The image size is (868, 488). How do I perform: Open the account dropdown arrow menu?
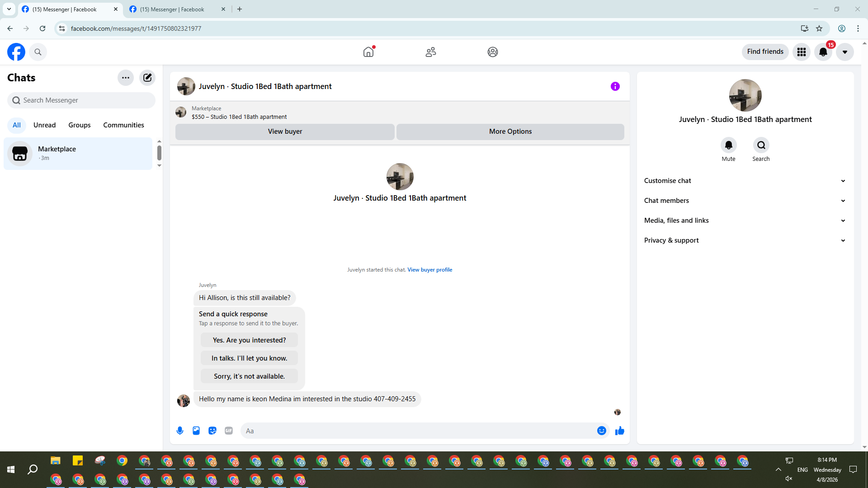[x=844, y=52]
